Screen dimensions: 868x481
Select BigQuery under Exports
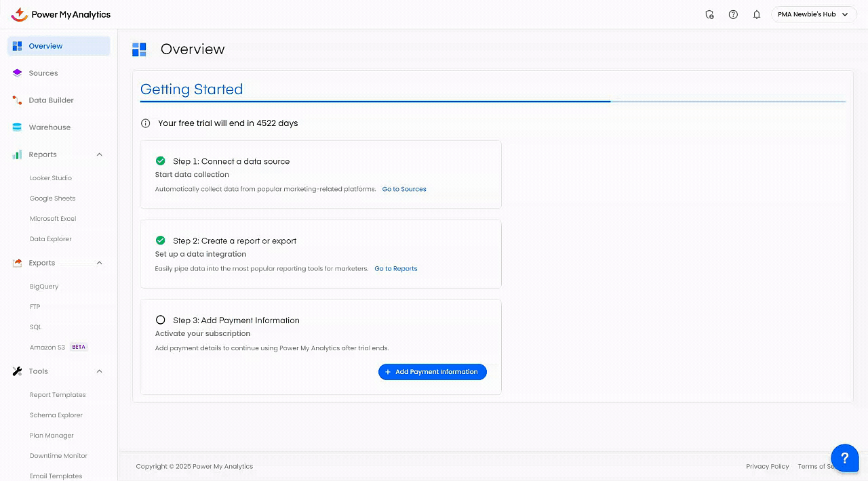[44, 287]
